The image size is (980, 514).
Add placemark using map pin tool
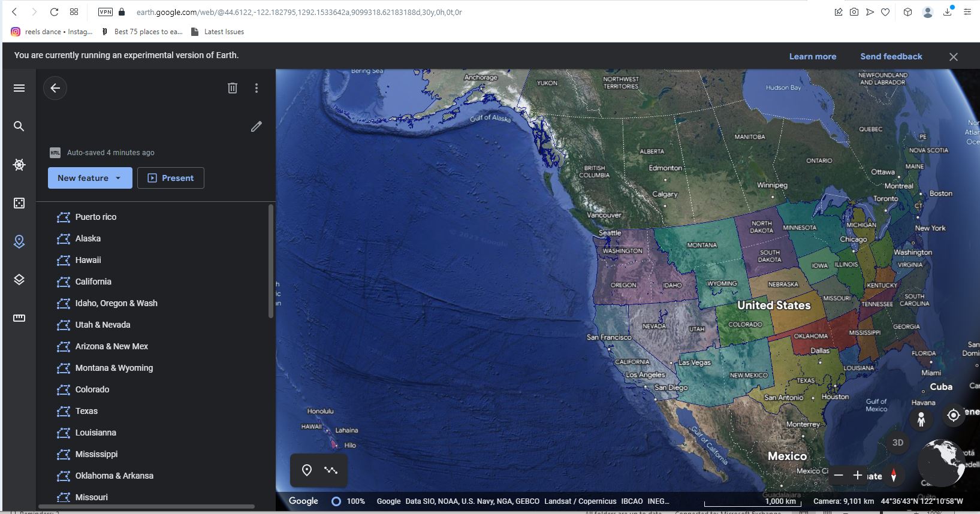(307, 470)
